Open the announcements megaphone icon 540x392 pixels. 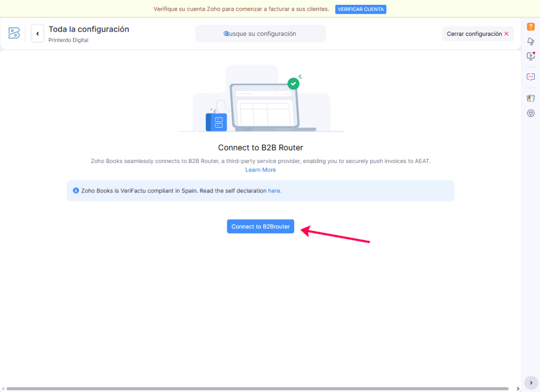pyautogui.click(x=531, y=41)
